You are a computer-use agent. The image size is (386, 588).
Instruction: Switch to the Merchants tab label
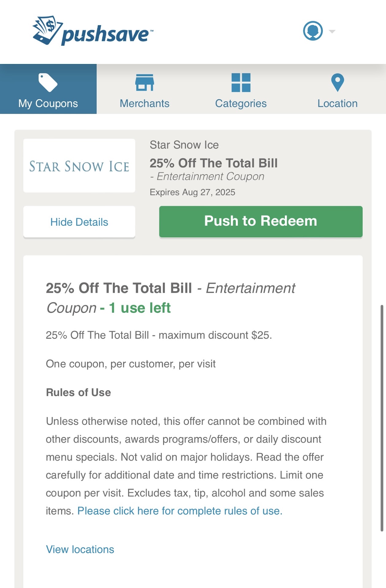(x=144, y=104)
